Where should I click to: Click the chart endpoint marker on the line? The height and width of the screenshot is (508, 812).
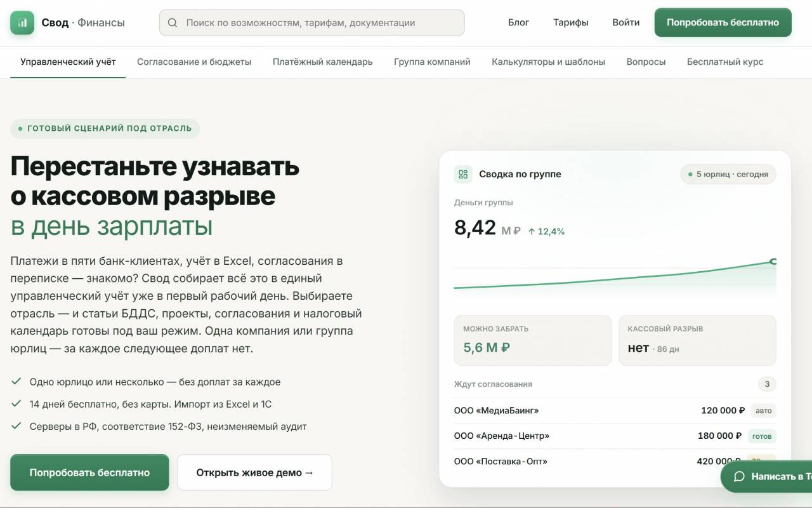click(773, 262)
